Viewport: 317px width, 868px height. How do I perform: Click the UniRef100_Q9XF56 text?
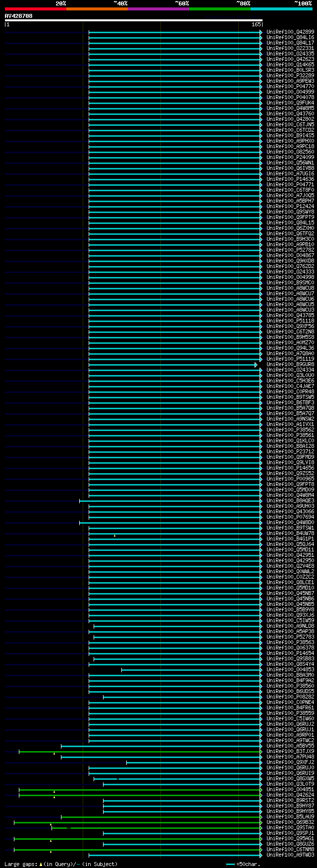pyautogui.click(x=290, y=326)
